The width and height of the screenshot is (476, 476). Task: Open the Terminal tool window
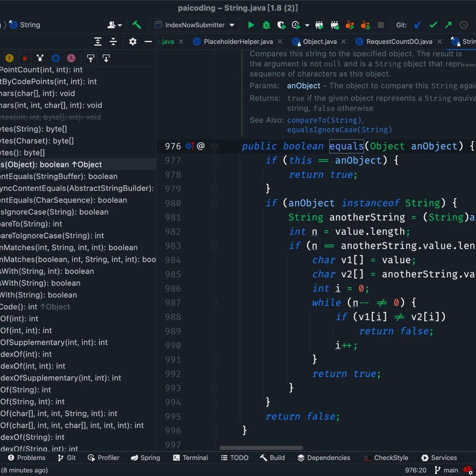click(x=190, y=458)
